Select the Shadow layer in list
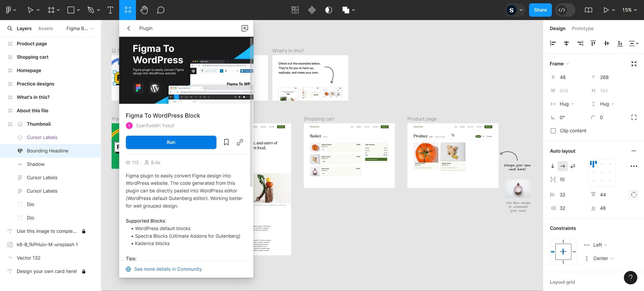This screenshot has width=644, height=291. coord(36,164)
